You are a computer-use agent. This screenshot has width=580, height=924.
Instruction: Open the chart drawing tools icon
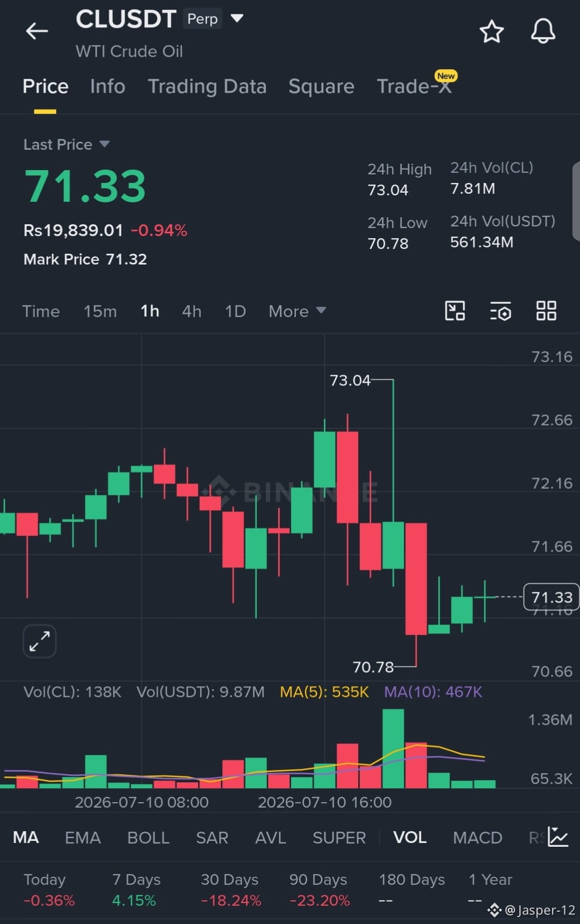tap(455, 311)
